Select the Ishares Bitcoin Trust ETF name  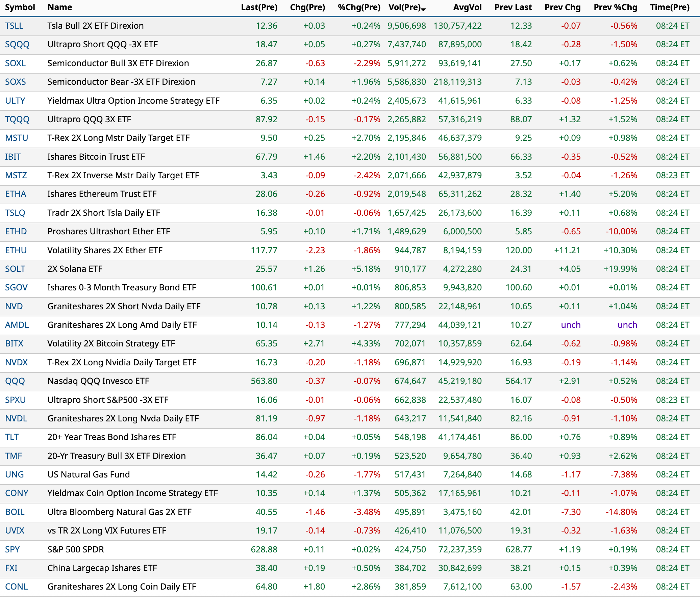(x=96, y=157)
